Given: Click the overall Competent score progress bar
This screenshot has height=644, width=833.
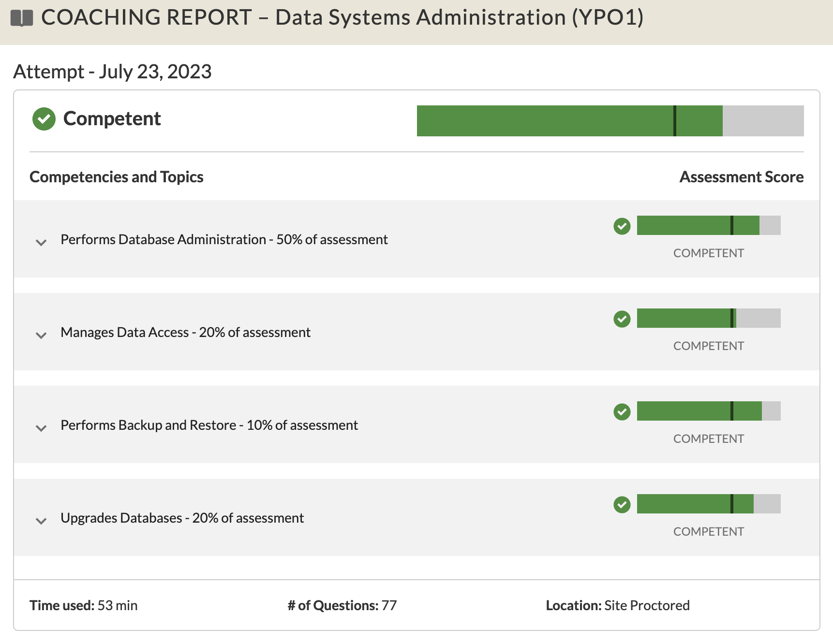Looking at the screenshot, I should [610, 121].
